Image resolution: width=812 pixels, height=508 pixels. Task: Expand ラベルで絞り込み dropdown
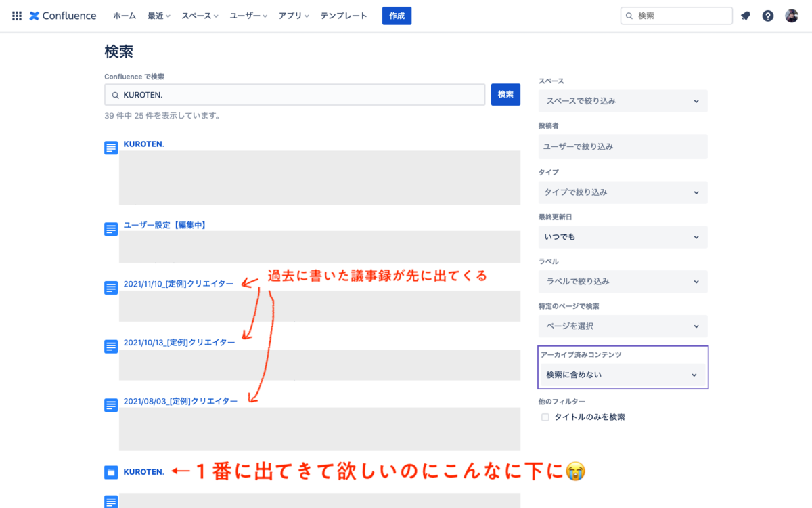(623, 281)
